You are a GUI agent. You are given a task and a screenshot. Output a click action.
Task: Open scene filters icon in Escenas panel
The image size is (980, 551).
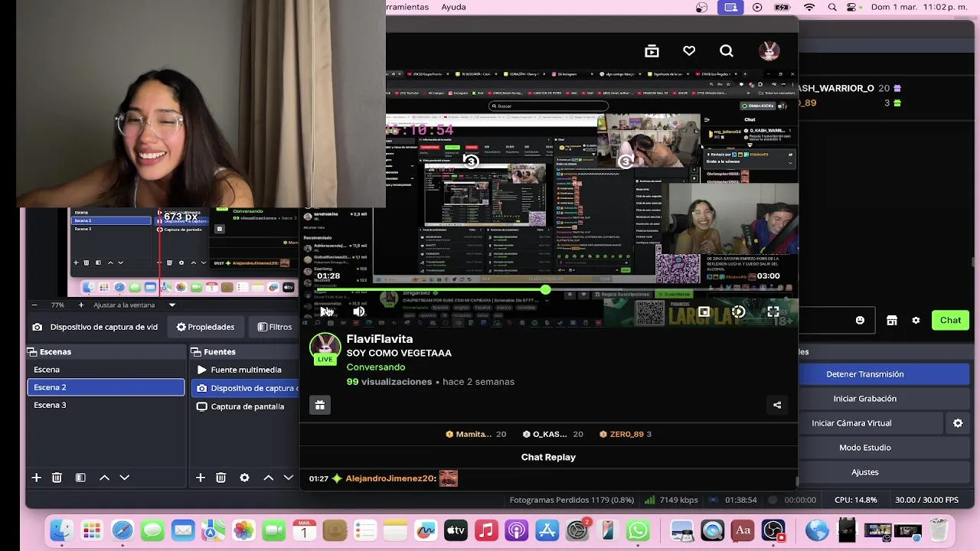pos(80,478)
